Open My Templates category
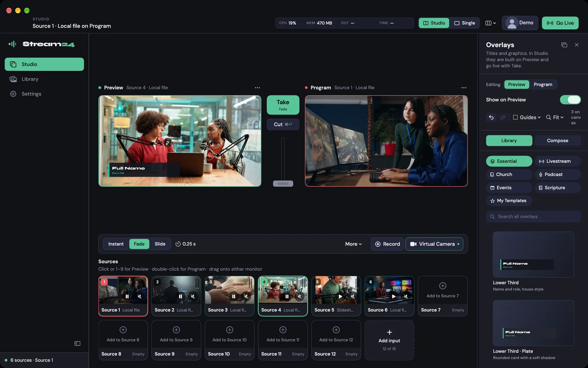This screenshot has height=368, width=588. [509, 200]
